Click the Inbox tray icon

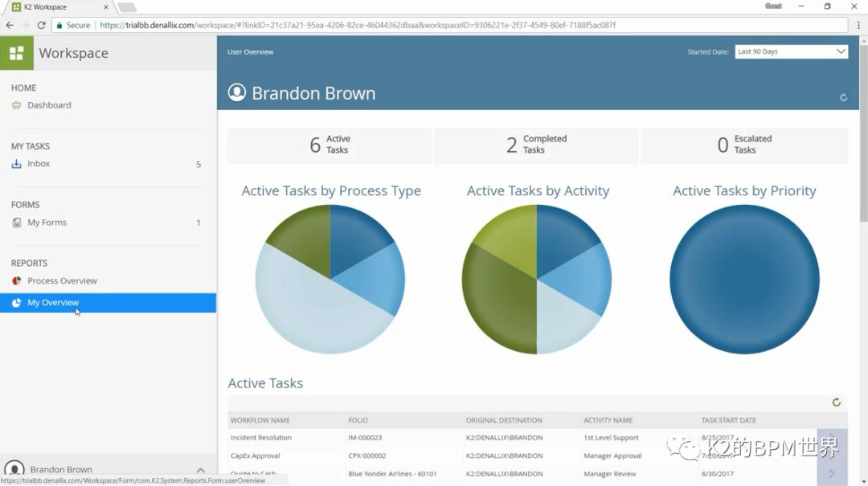pyautogui.click(x=17, y=164)
